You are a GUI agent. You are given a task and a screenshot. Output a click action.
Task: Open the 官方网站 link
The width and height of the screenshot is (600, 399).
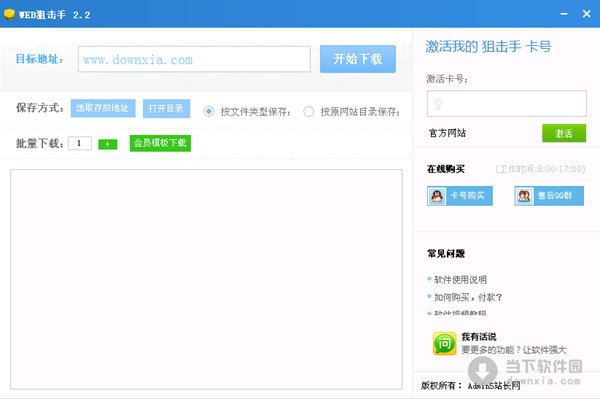coord(447,133)
